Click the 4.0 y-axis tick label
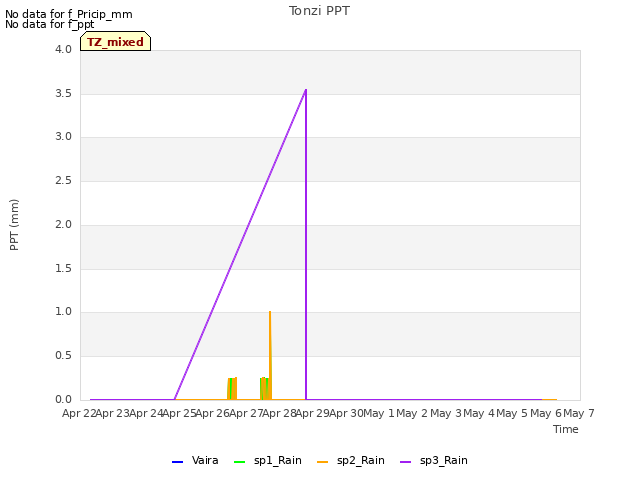 tap(64, 49)
